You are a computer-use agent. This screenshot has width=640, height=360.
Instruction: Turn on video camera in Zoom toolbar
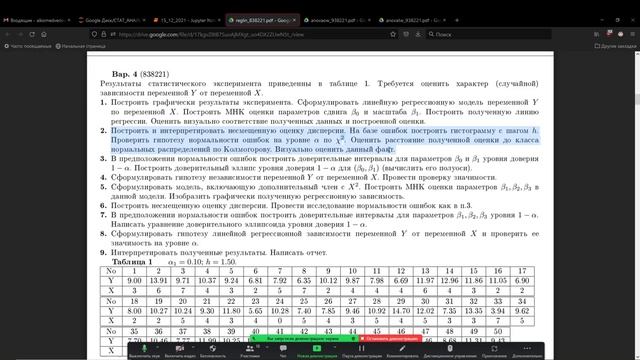click(x=180, y=351)
